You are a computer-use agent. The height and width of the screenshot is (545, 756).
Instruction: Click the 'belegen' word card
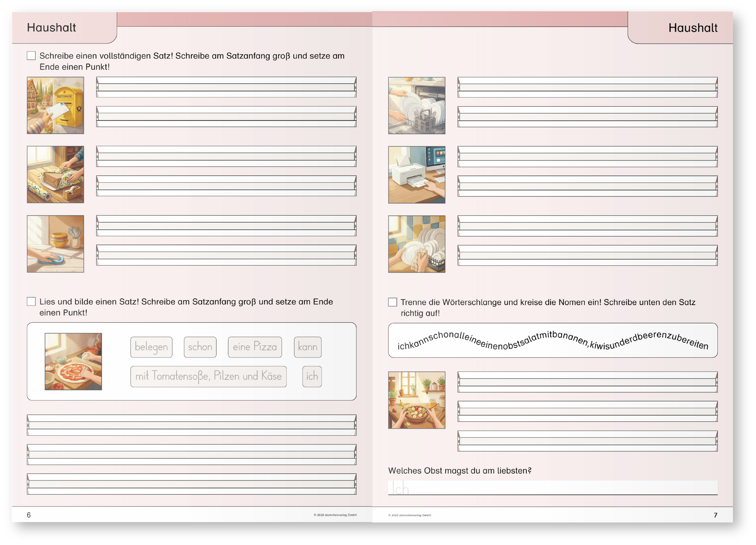(x=151, y=347)
